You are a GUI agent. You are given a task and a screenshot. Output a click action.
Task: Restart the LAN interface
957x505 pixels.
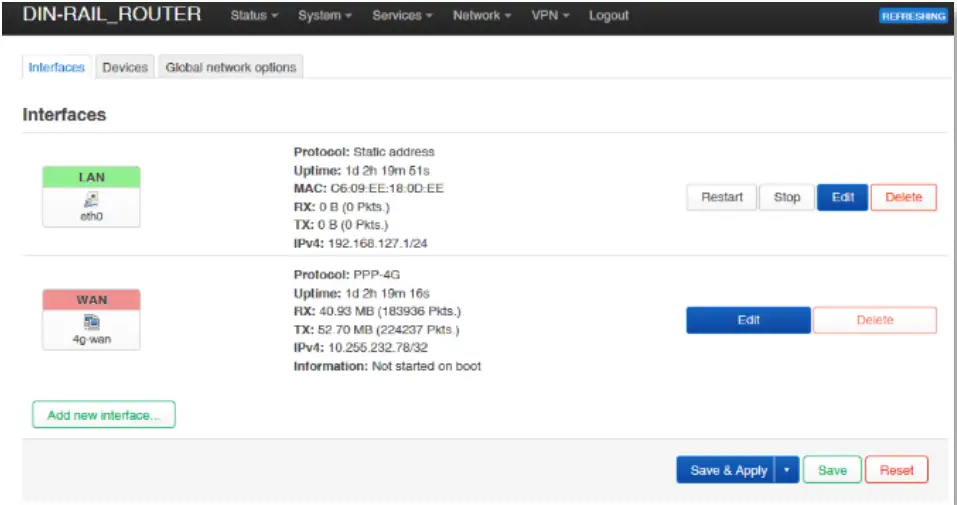721,197
